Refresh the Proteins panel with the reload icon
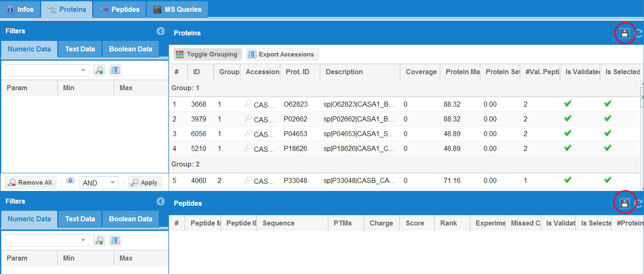 [639, 33]
